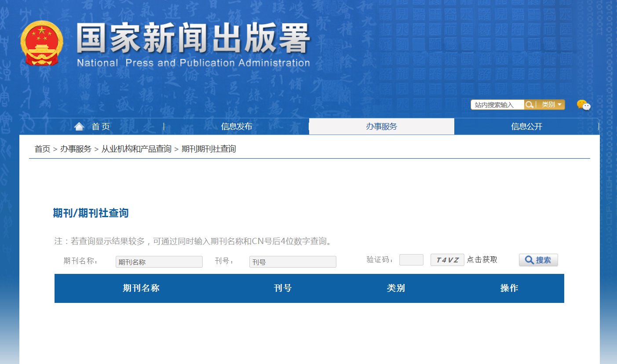Go to 首页 in the breadcrumb
The image size is (617, 364).
[x=42, y=149]
